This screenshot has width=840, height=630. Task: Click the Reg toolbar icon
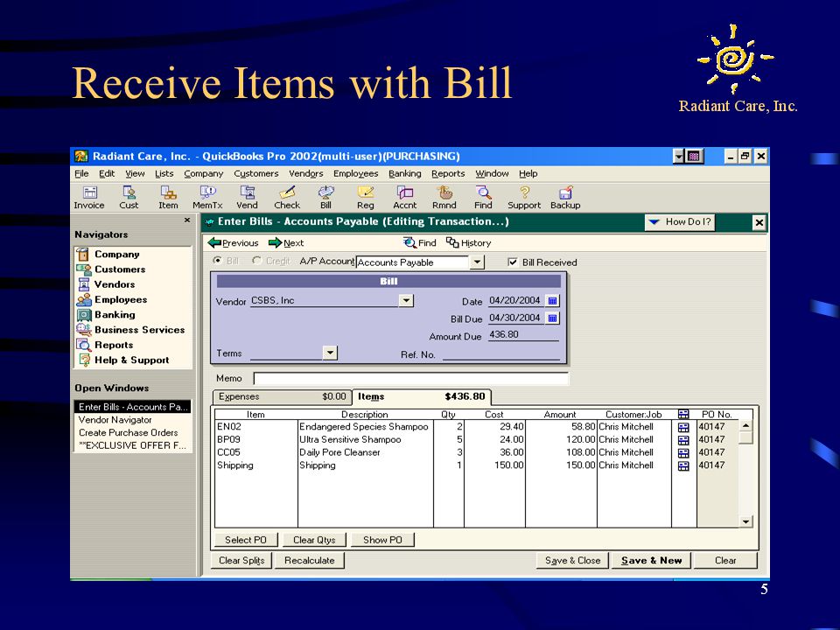coord(366,198)
